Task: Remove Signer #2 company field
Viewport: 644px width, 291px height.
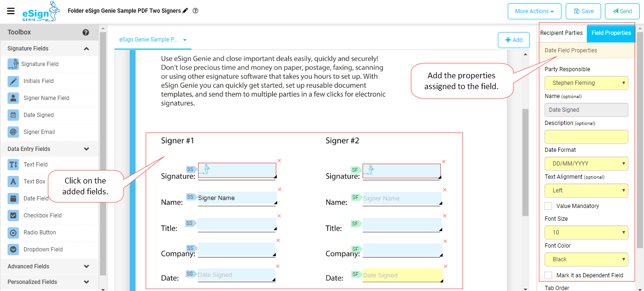Action: click(445, 241)
